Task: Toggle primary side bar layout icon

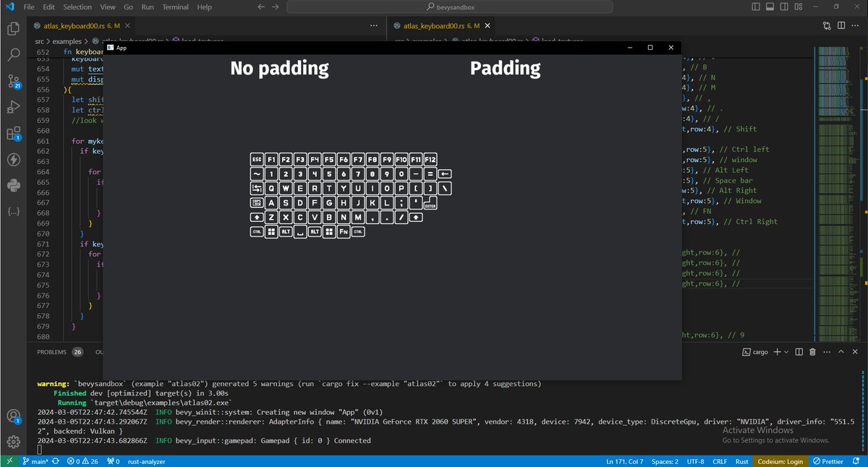Action: click(755, 7)
